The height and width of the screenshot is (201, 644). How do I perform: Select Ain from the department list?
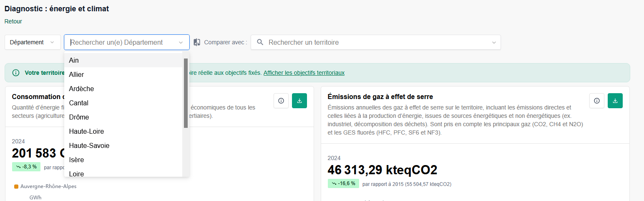123,60
